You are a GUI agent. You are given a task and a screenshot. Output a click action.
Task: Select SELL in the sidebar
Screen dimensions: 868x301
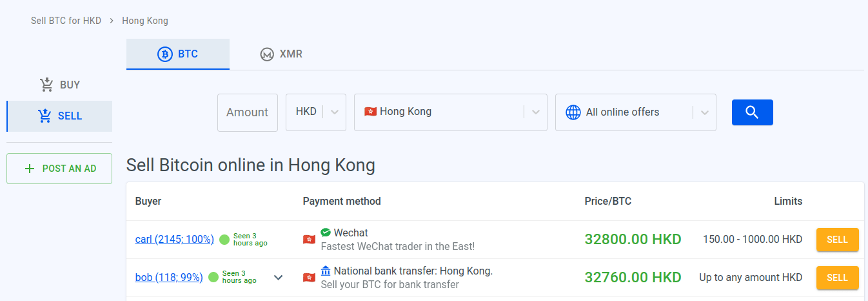[x=59, y=116]
